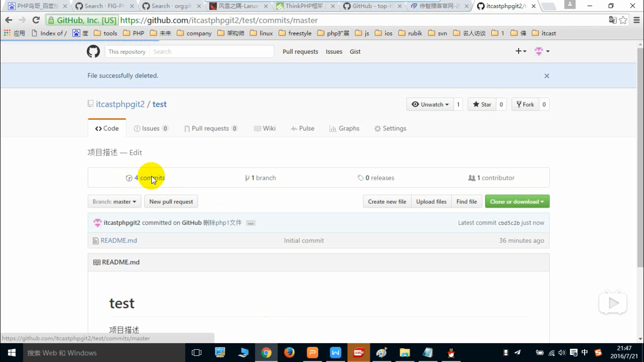The image size is (644, 362).
Task: Open the Wiki tab
Action: coord(265,128)
